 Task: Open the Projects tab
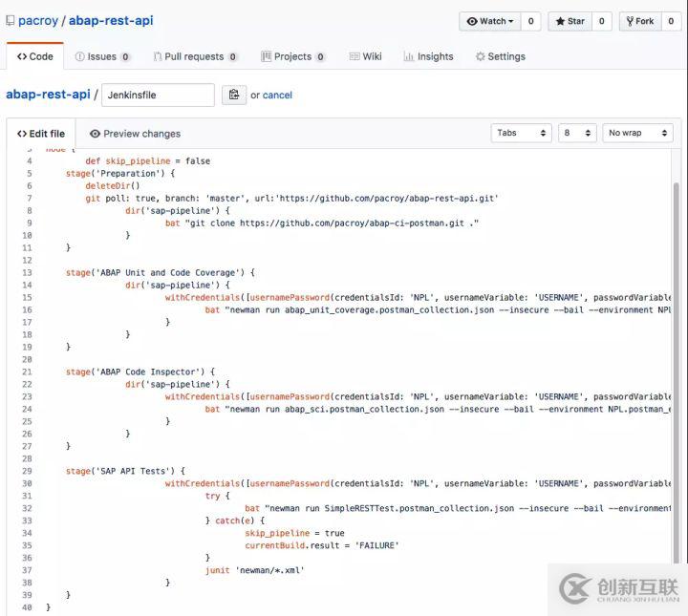pos(292,56)
